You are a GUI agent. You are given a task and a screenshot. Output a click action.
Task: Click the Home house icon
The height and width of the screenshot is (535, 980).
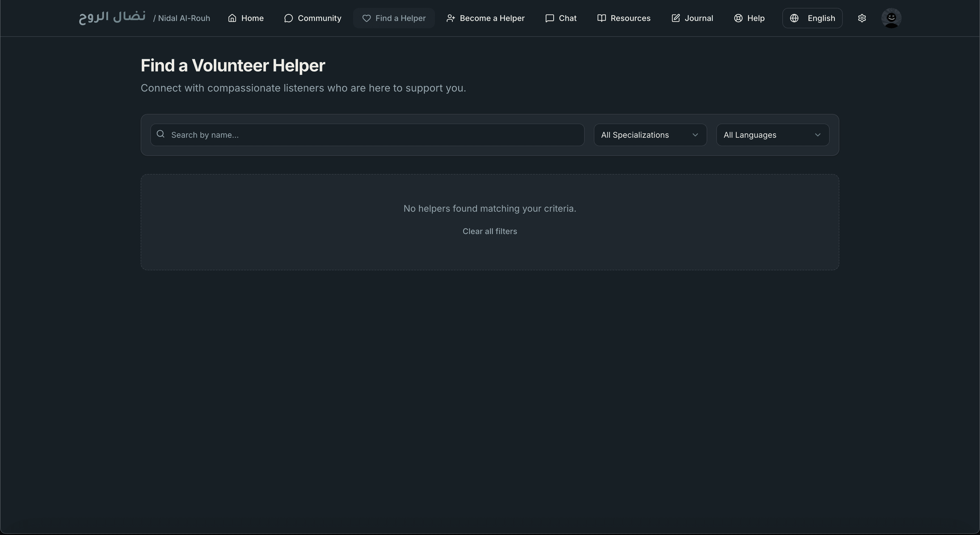tap(232, 18)
